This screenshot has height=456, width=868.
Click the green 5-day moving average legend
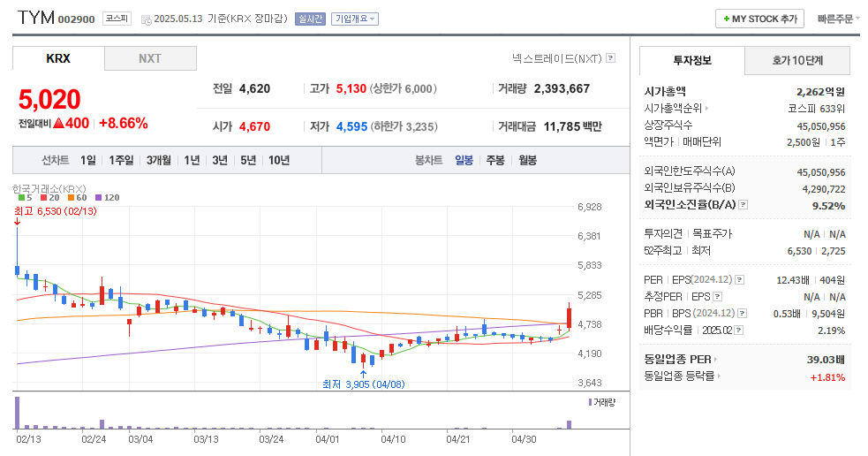(x=25, y=198)
